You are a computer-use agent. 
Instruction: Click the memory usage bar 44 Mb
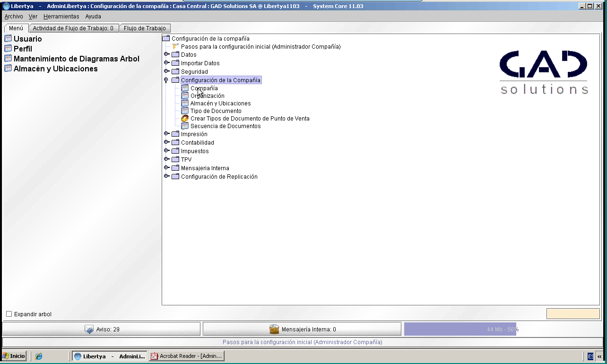[x=503, y=329]
